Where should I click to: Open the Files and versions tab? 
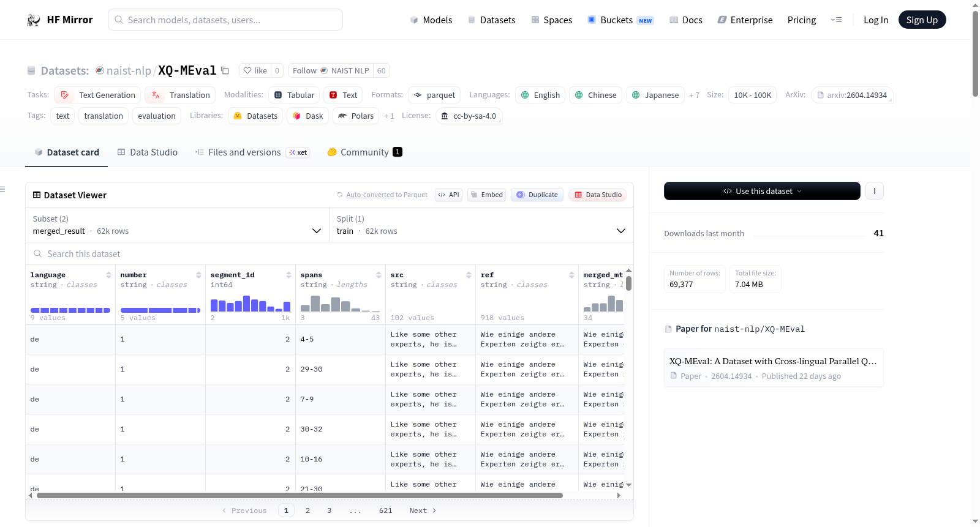coord(252,152)
